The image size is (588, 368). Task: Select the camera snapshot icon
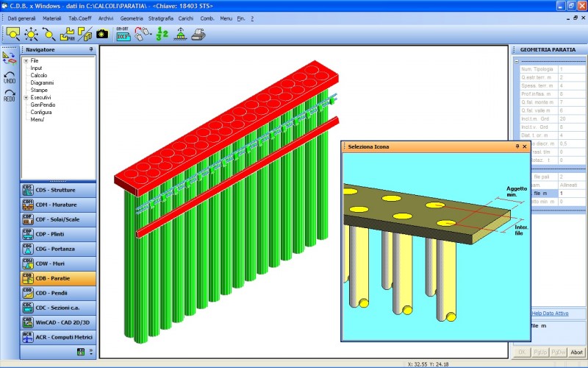click(x=102, y=33)
